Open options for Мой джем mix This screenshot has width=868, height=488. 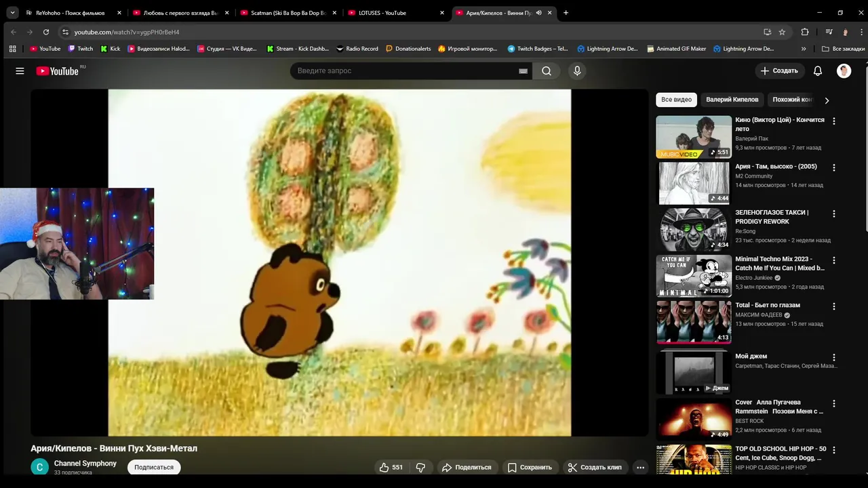834,357
